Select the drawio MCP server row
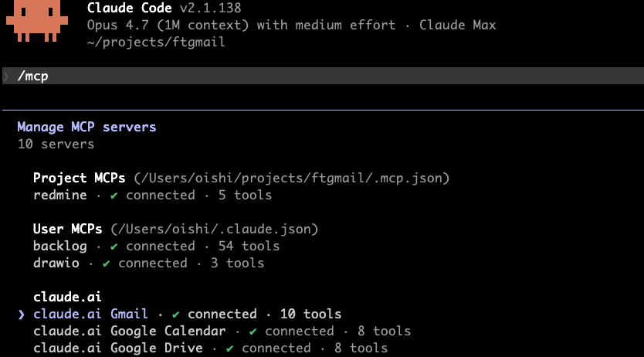This screenshot has height=357, width=644. [x=149, y=263]
